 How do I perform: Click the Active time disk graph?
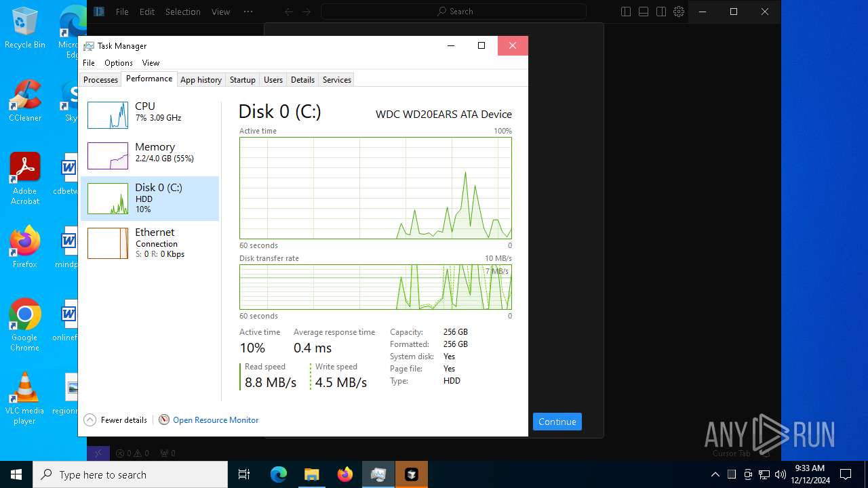tap(376, 188)
